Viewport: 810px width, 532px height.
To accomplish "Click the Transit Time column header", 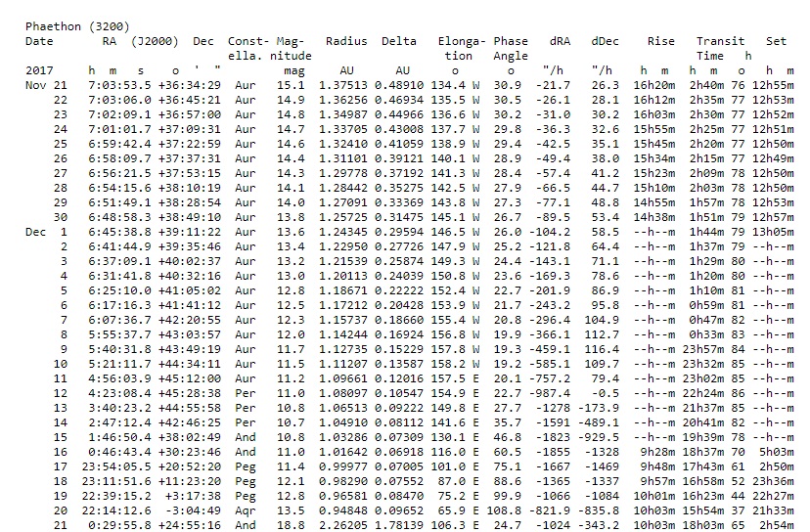I will click(x=721, y=48).
